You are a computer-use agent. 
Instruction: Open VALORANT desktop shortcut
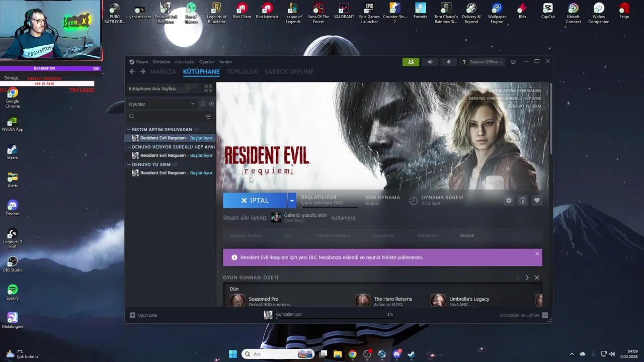click(344, 12)
